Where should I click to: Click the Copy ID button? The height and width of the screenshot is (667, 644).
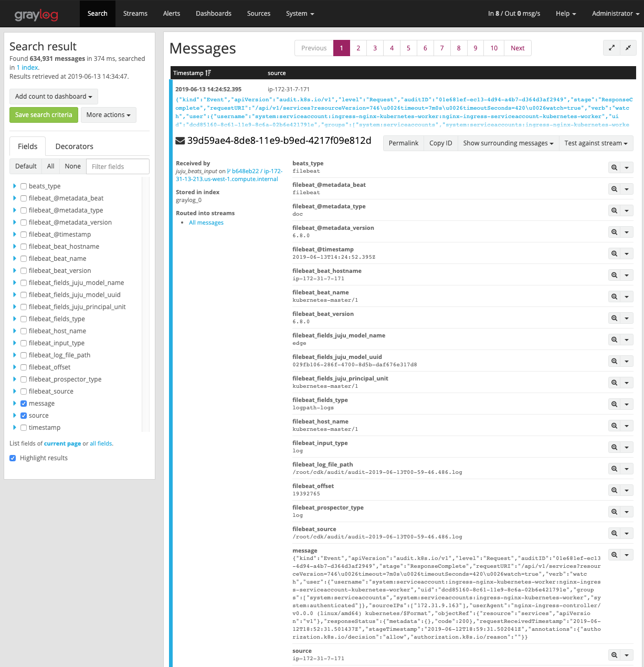(x=441, y=143)
